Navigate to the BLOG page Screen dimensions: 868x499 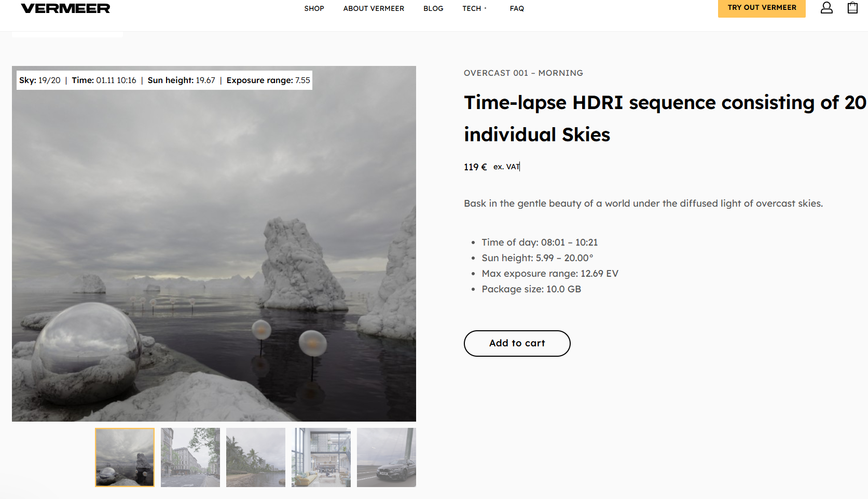(433, 9)
